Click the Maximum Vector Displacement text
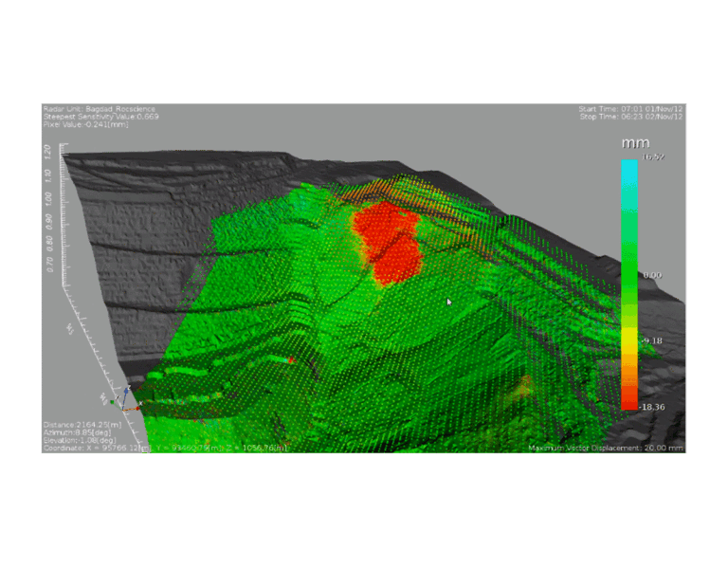Image resolution: width=728 pixels, height=569 pixels. click(x=605, y=448)
